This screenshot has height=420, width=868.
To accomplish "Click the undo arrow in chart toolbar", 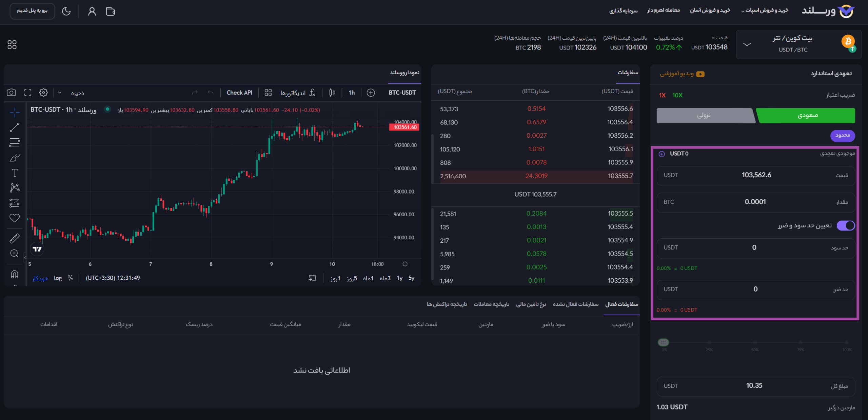I will click(211, 93).
